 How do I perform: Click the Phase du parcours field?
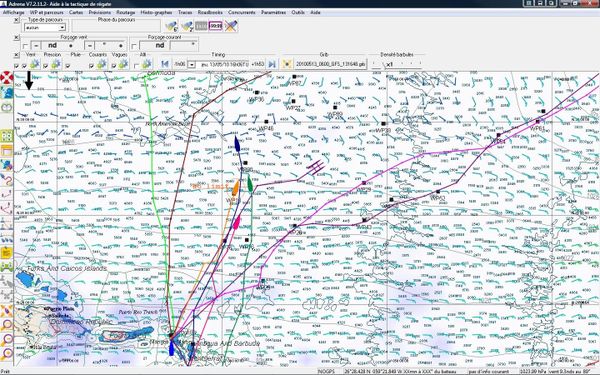[116, 26]
